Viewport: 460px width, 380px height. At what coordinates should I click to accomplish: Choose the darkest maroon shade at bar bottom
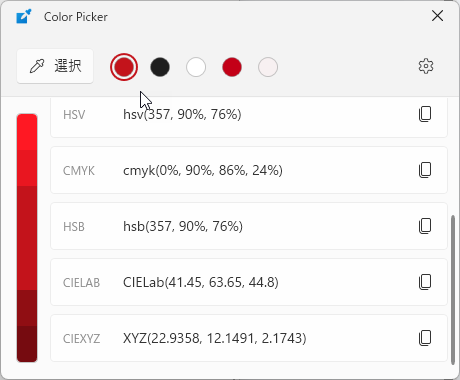[x=27, y=344]
